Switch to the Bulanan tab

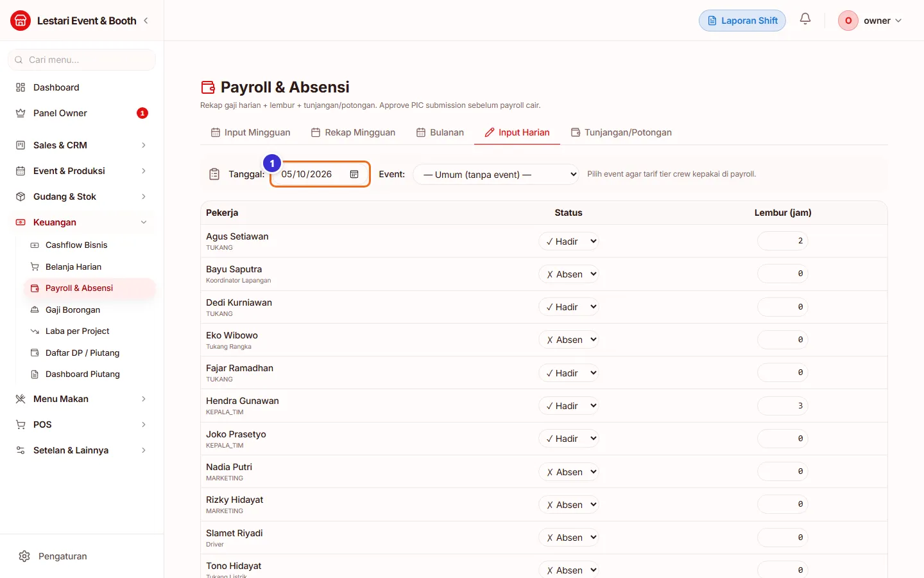pos(440,132)
